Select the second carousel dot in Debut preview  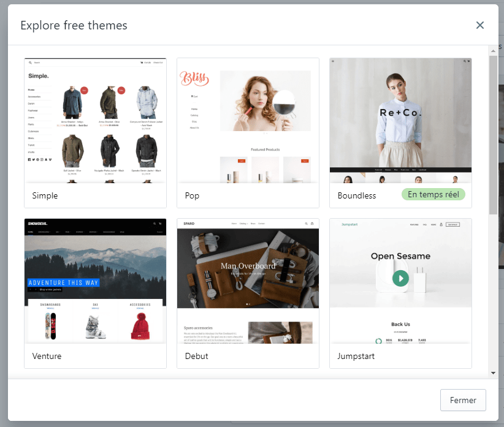click(249, 304)
